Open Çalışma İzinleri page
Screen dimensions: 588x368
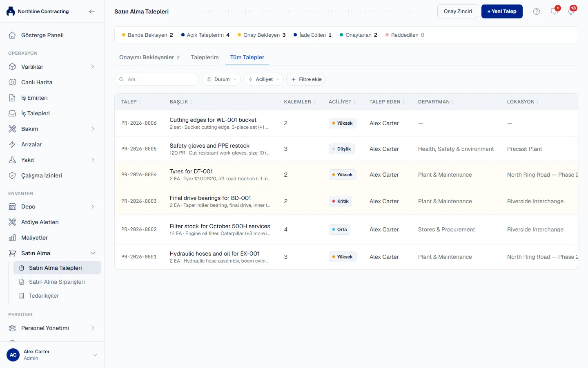pyautogui.click(x=52, y=175)
